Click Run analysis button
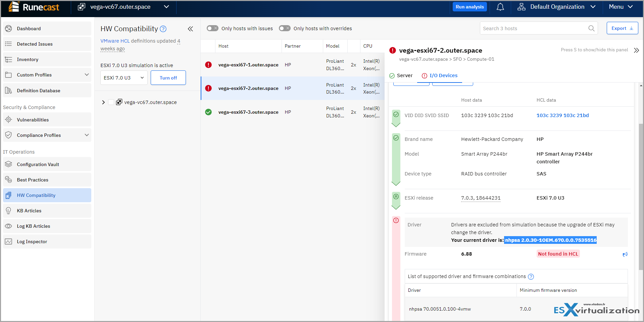644x322 pixels. click(469, 7)
